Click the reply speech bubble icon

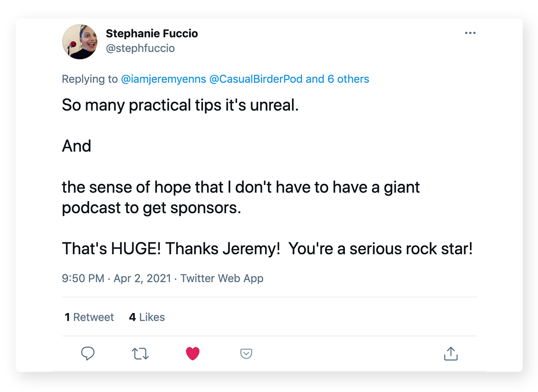88,354
